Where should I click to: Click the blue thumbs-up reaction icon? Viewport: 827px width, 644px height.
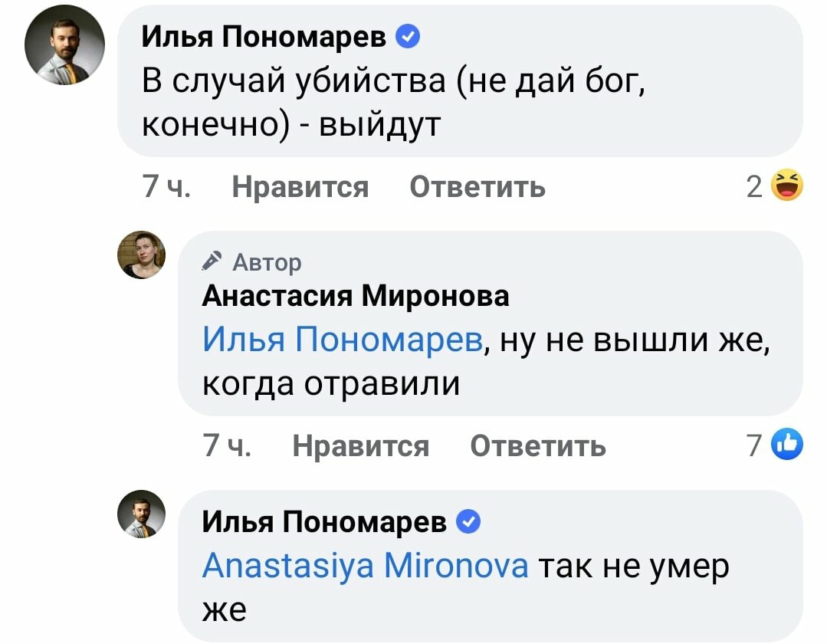point(788,445)
